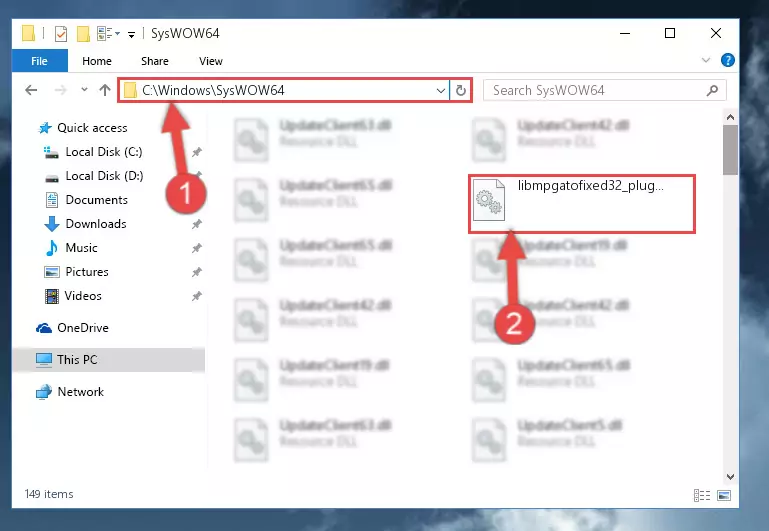Click the Properties quick access toolbar icon

[61, 34]
